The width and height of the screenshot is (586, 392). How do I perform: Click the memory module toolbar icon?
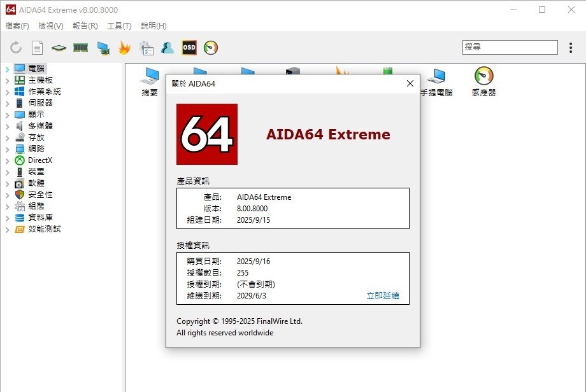[80, 48]
